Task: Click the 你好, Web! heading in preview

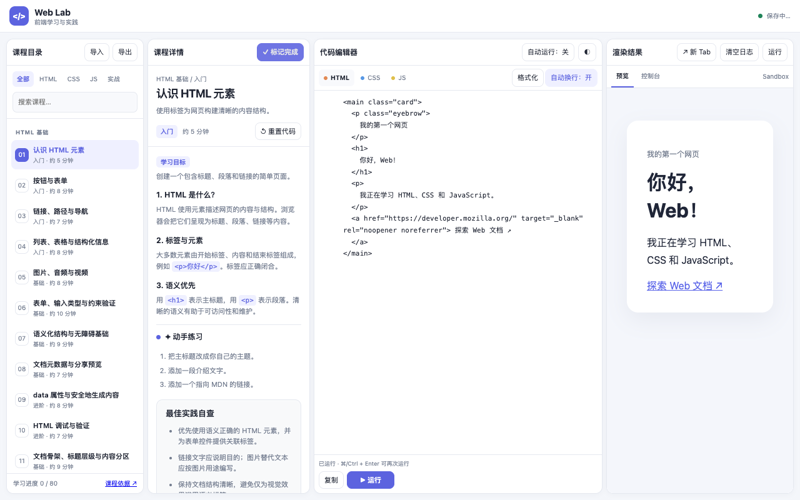Action: pos(672,196)
